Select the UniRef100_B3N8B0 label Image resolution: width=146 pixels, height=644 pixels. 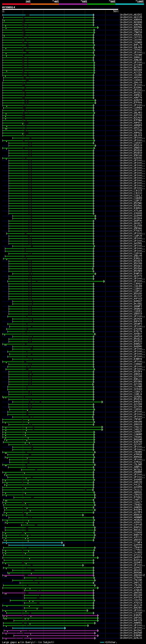(x=131, y=635)
